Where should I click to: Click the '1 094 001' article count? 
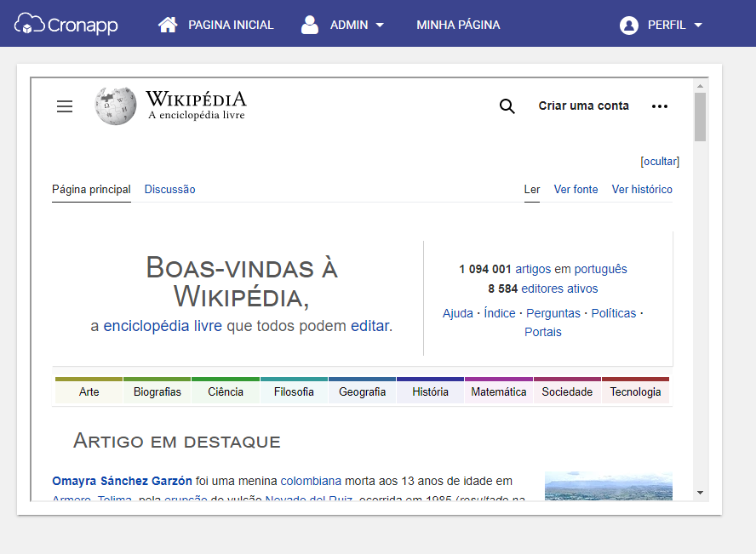pyautogui.click(x=484, y=269)
